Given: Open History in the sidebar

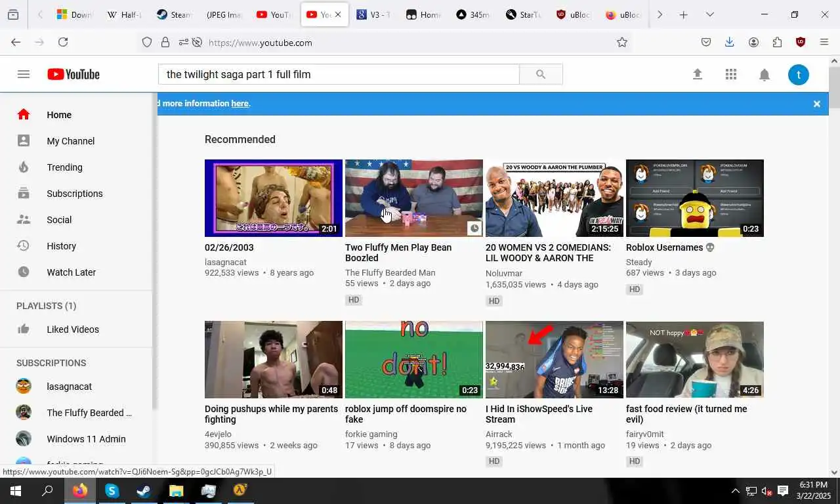Looking at the screenshot, I should 76,246.
